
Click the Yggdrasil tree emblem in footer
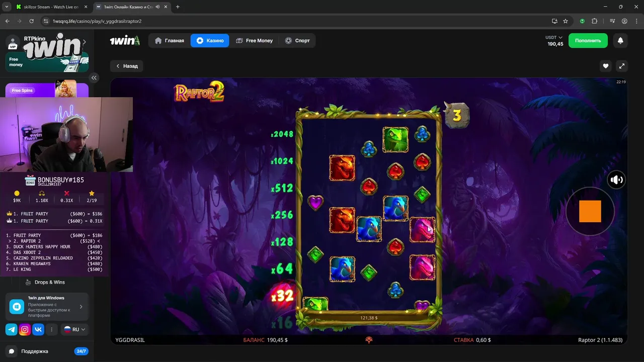[369, 340]
